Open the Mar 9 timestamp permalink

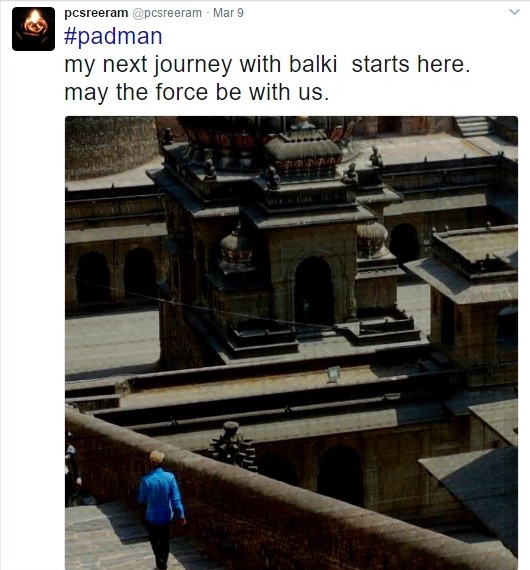[228, 13]
